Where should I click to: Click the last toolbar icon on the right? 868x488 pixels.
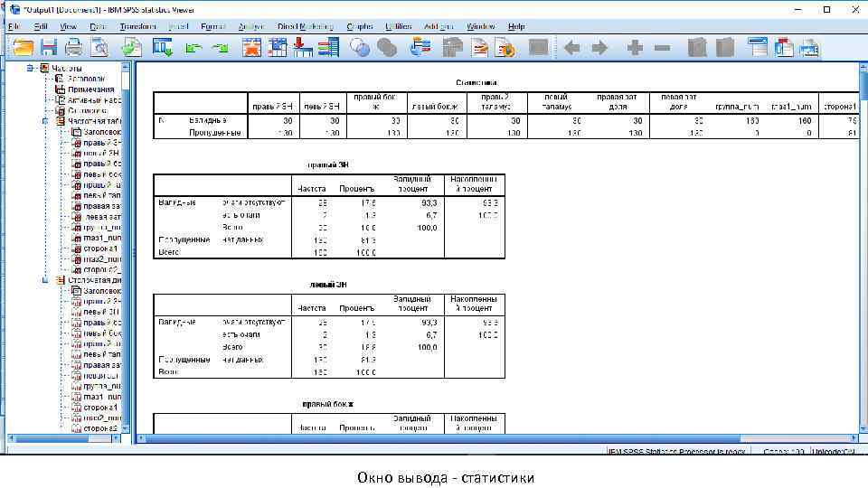(809, 48)
